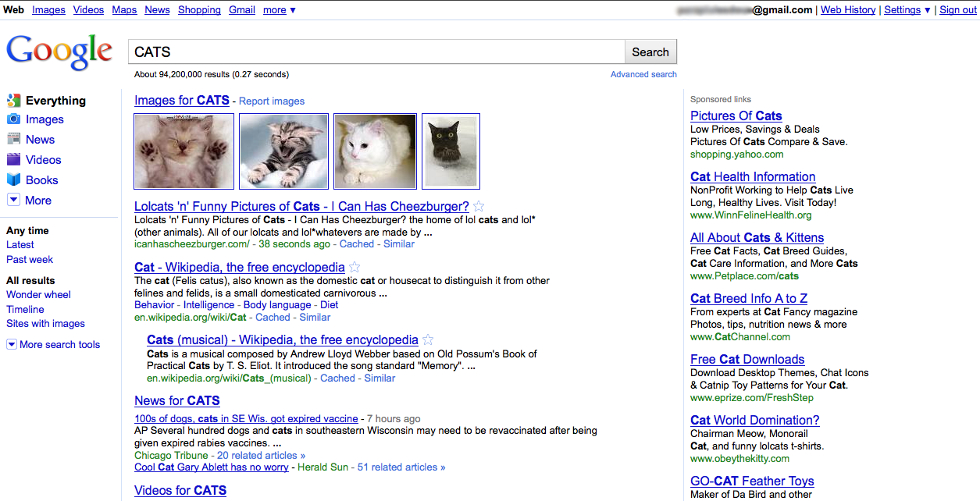
Task: Click the Sign out link
Action: point(958,9)
